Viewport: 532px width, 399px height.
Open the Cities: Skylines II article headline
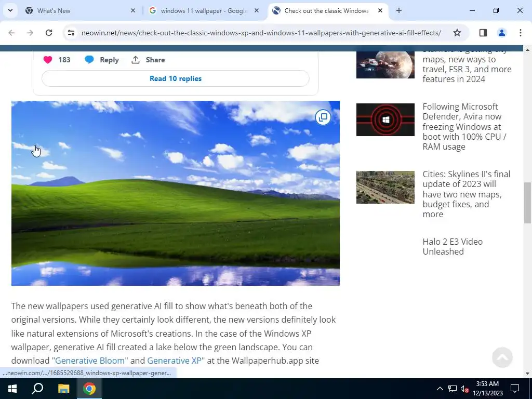[x=466, y=194]
